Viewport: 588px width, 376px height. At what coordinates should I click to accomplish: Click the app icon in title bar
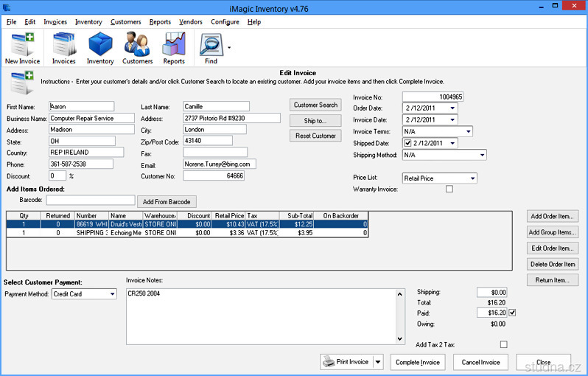7,7
